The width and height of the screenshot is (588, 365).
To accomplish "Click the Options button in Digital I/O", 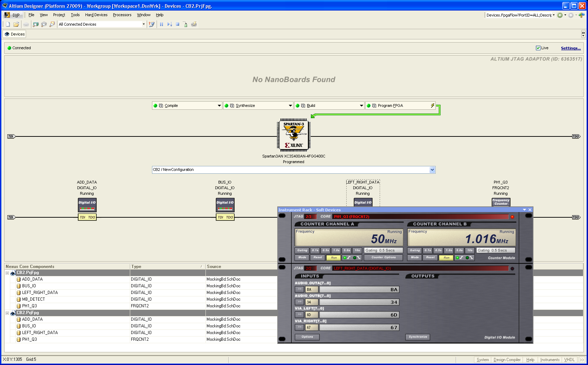I will click(x=307, y=337).
